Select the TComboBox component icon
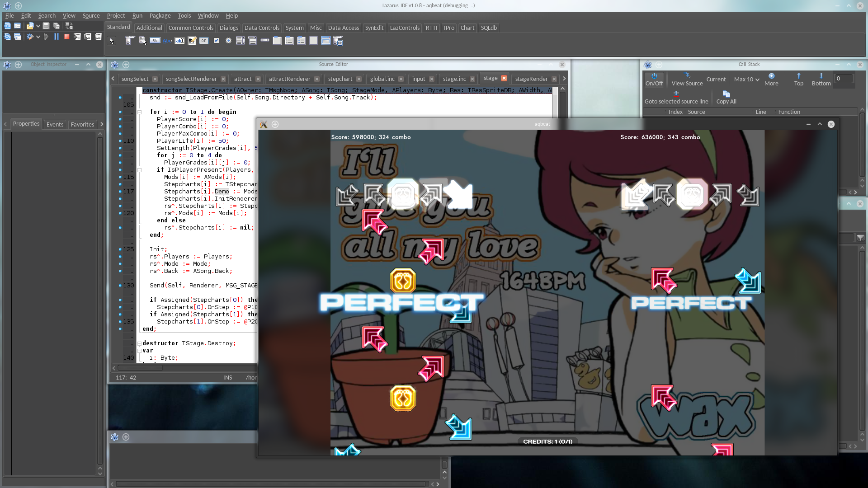The height and width of the screenshot is (488, 868). point(253,41)
